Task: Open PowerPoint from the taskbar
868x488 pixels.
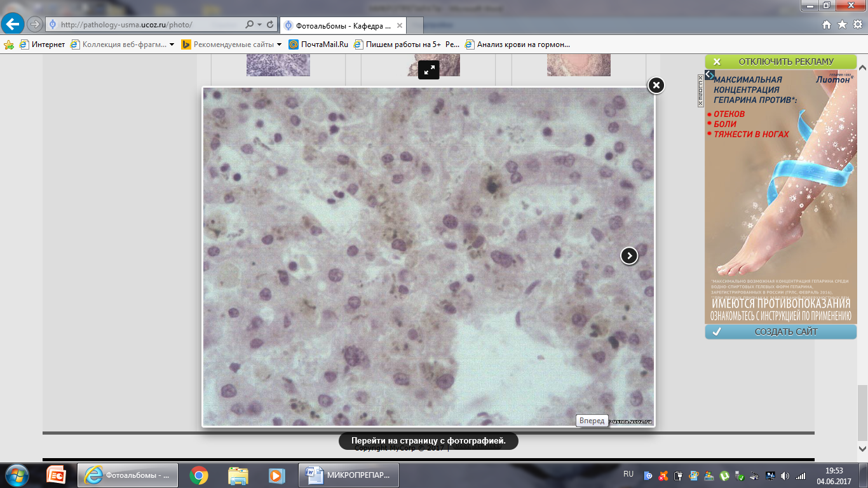Action: pos(57,475)
